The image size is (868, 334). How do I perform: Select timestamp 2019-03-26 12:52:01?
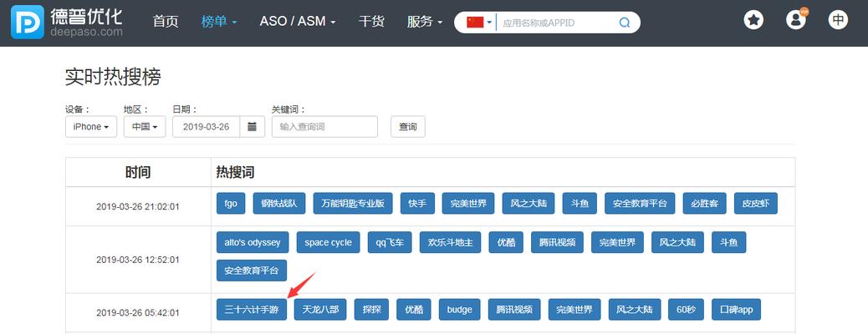click(138, 260)
